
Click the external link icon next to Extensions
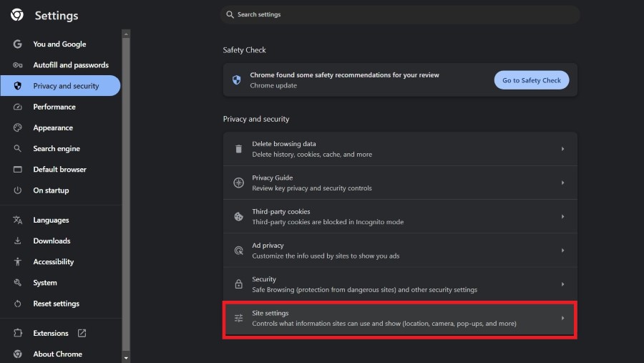(82, 333)
